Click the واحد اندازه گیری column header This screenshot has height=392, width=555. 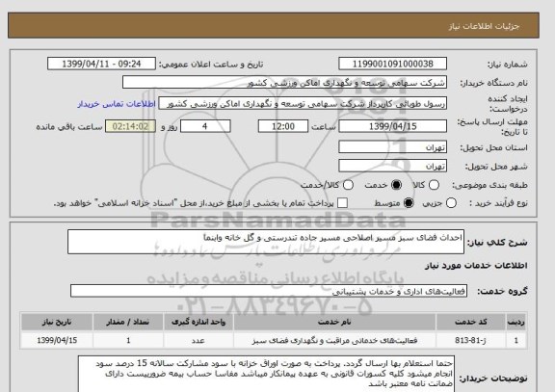point(198,322)
